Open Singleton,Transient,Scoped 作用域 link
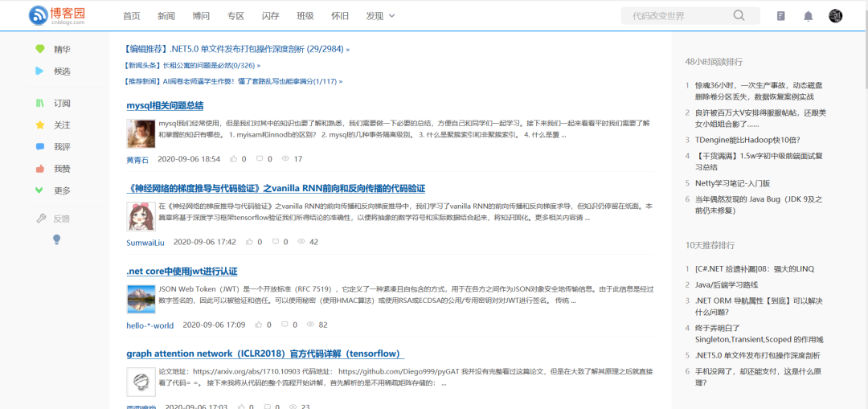 point(759,333)
